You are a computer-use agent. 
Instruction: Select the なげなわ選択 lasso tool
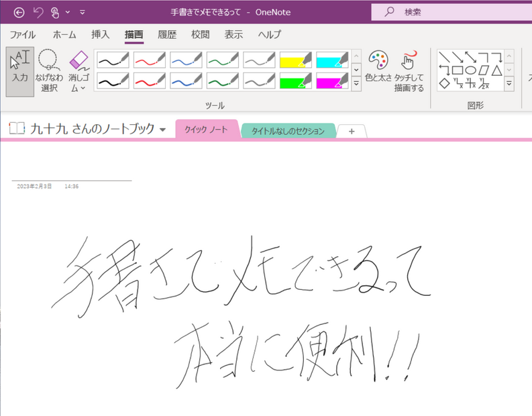click(x=49, y=72)
